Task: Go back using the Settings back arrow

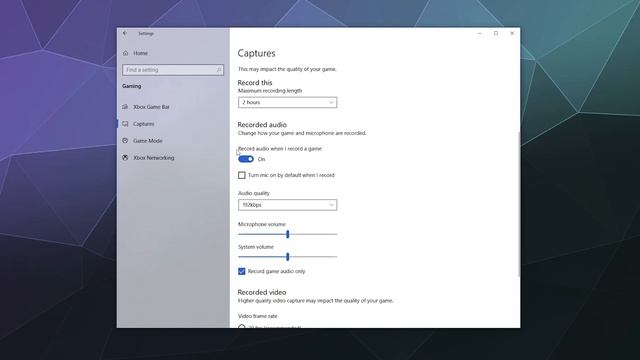Action: [x=125, y=33]
